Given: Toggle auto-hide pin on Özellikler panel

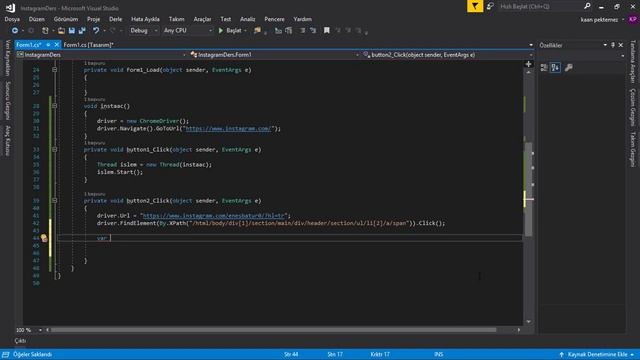Looking at the screenshot, I should pos(613,45).
